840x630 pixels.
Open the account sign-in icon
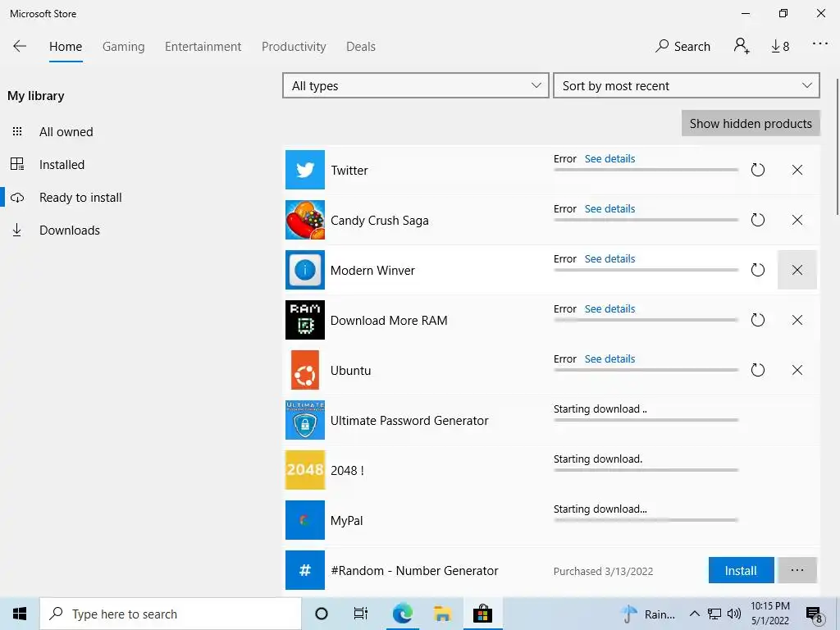(x=742, y=46)
